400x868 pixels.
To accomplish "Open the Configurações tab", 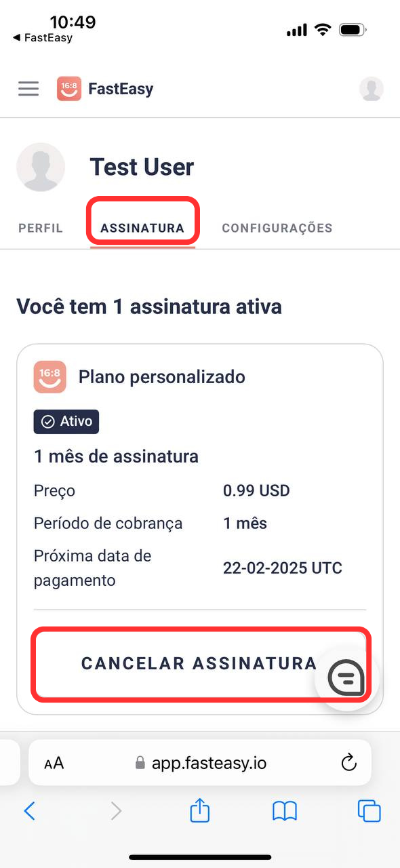I will 277,228.
